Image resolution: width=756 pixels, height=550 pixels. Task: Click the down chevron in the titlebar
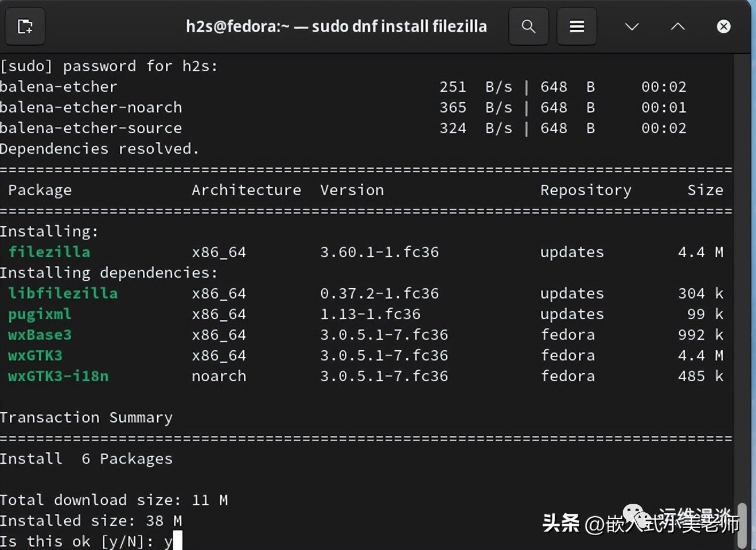pos(631,26)
